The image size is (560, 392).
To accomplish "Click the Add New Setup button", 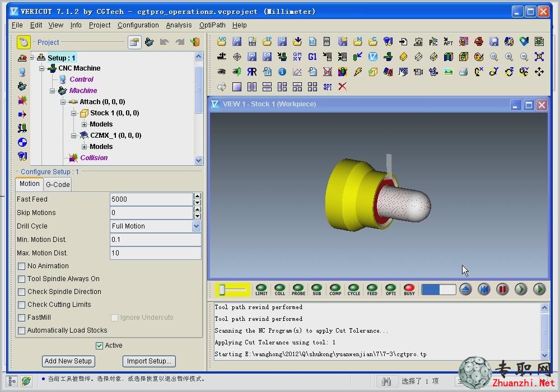I will pyautogui.click(x=68, y=361).
